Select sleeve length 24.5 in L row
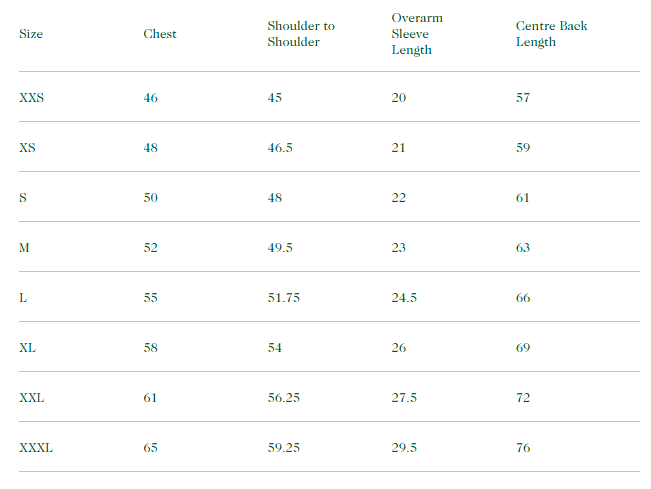The image size is (651, 489). pyautogui.click(x=405, y=298)
